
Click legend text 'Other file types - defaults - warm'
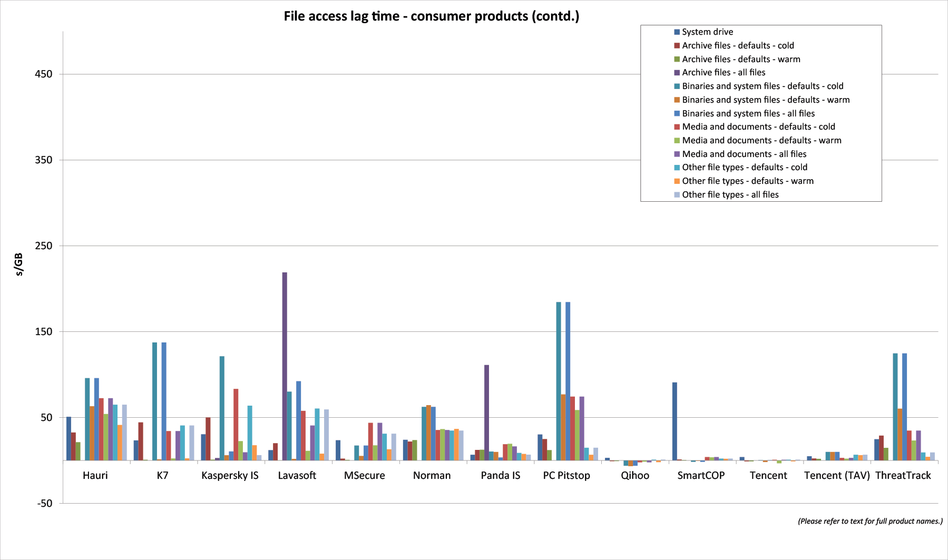pyautogui.click(x=748, y=181)
